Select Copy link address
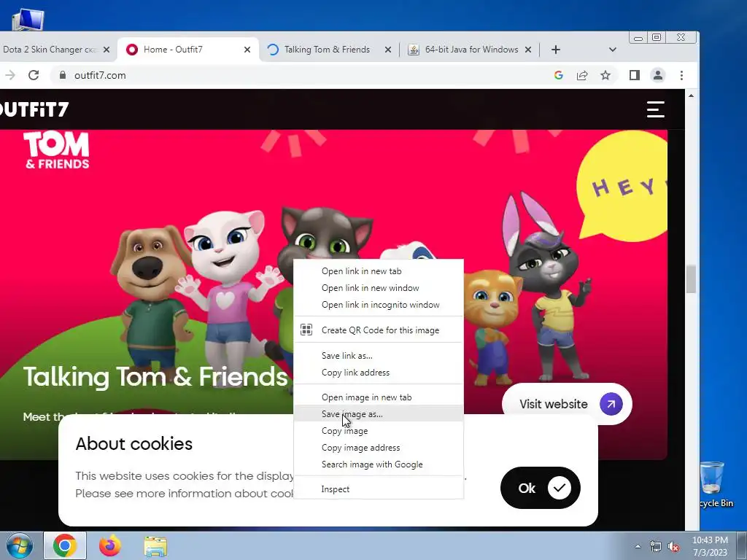Viewport: 747px width, 560px height. [x=379, y=373]
